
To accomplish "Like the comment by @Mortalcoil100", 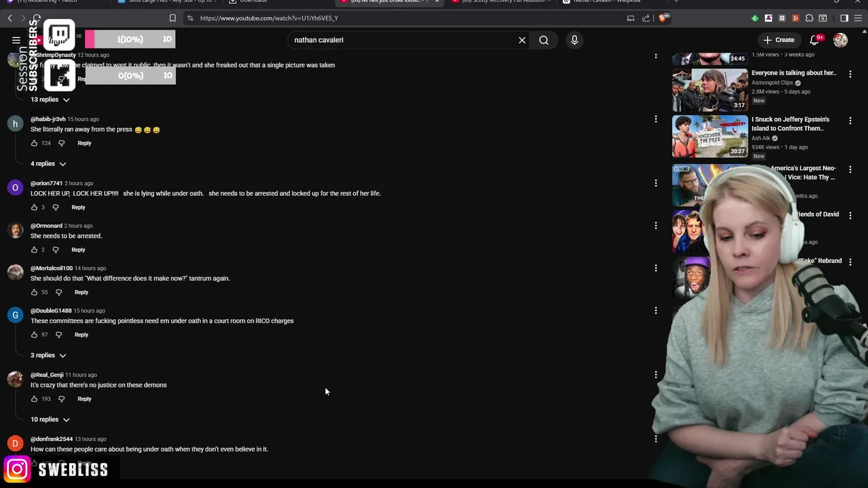I will click(34, 292).
